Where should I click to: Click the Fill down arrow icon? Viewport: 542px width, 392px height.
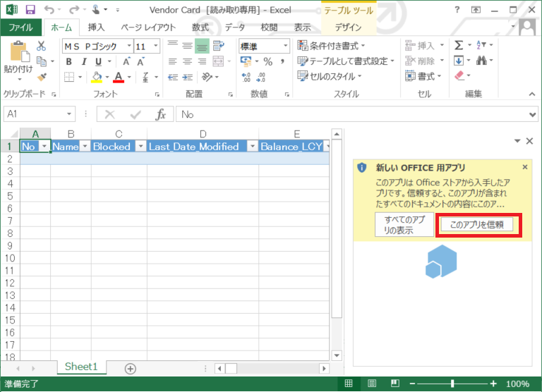coord(459,61)
